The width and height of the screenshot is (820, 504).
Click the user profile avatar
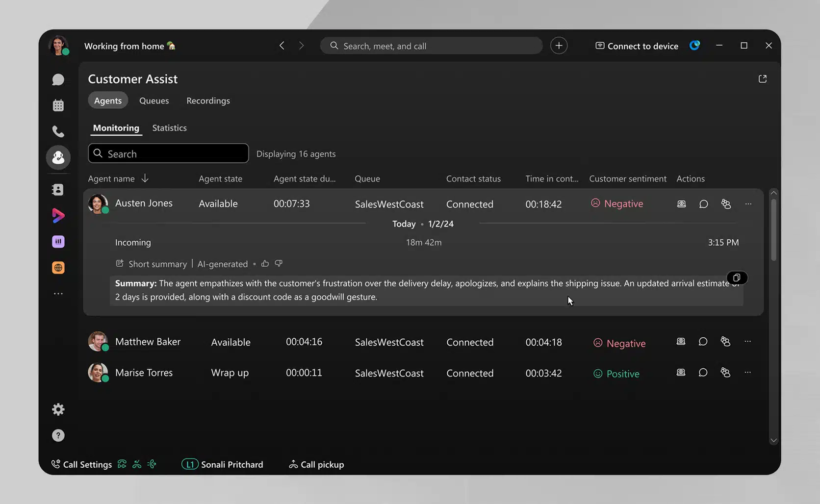tap(58, 46)
